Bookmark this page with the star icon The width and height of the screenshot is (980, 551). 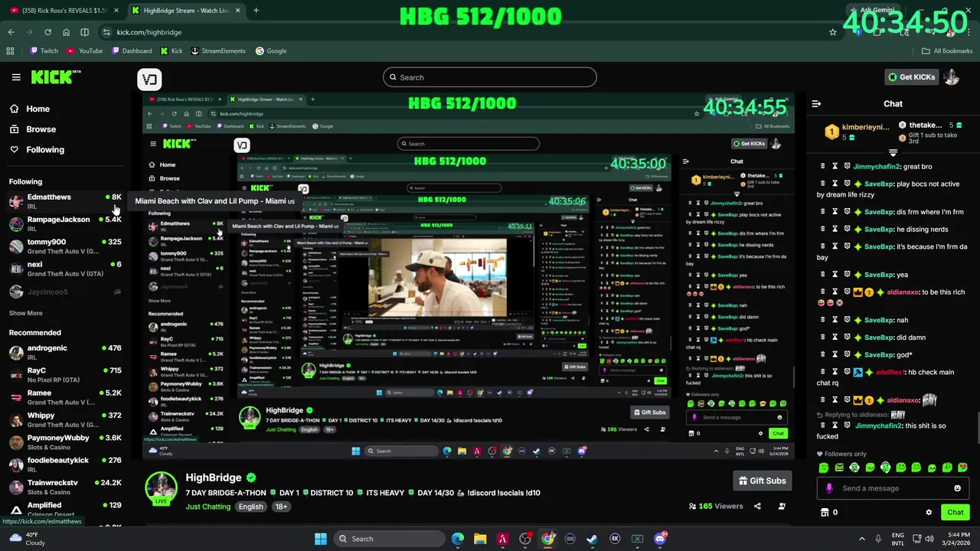pos(833,32)
